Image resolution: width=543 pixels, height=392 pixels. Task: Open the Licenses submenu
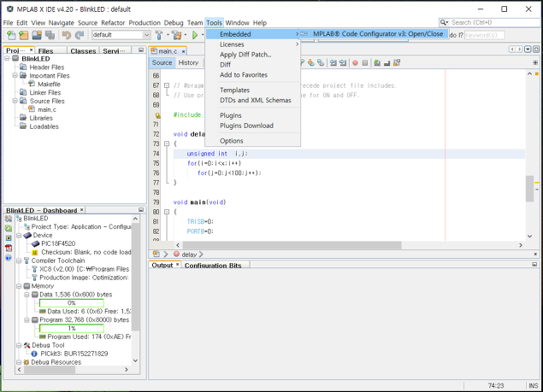tap(252, 44)
